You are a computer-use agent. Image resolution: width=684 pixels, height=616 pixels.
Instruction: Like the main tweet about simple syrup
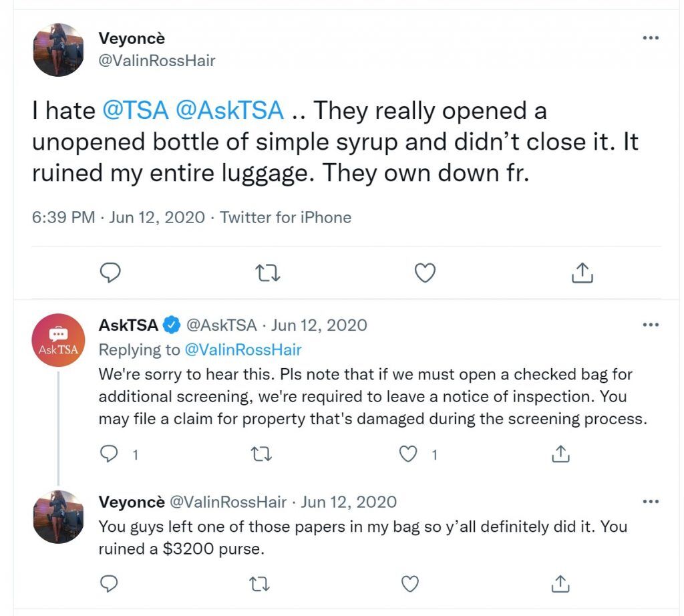pos(424,273)
